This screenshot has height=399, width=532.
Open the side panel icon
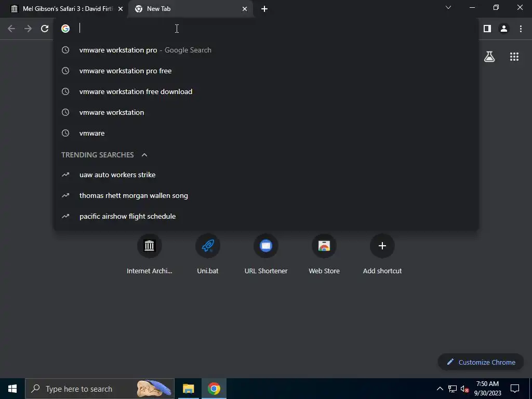click(487, 29)
